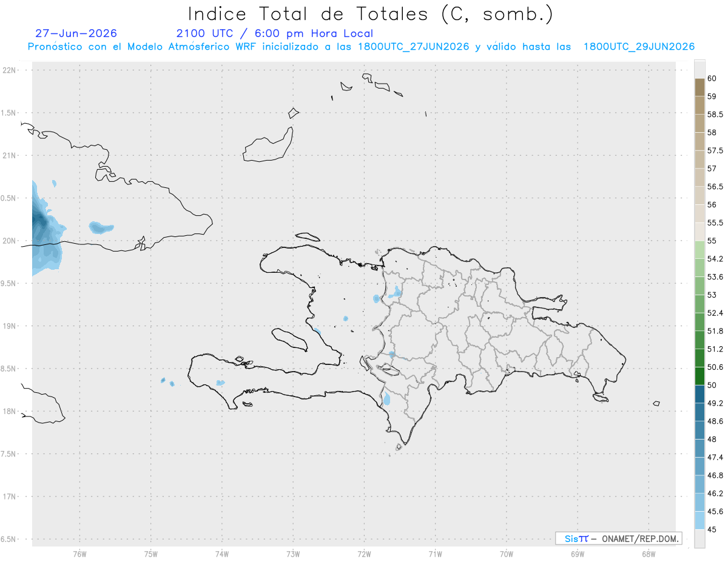Click the 21N latitude label

(10, 156)
